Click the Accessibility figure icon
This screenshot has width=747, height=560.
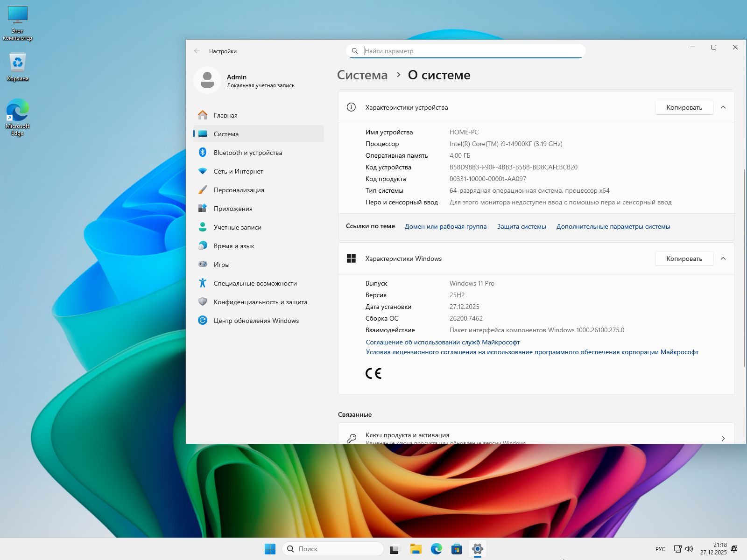(203, 283)
